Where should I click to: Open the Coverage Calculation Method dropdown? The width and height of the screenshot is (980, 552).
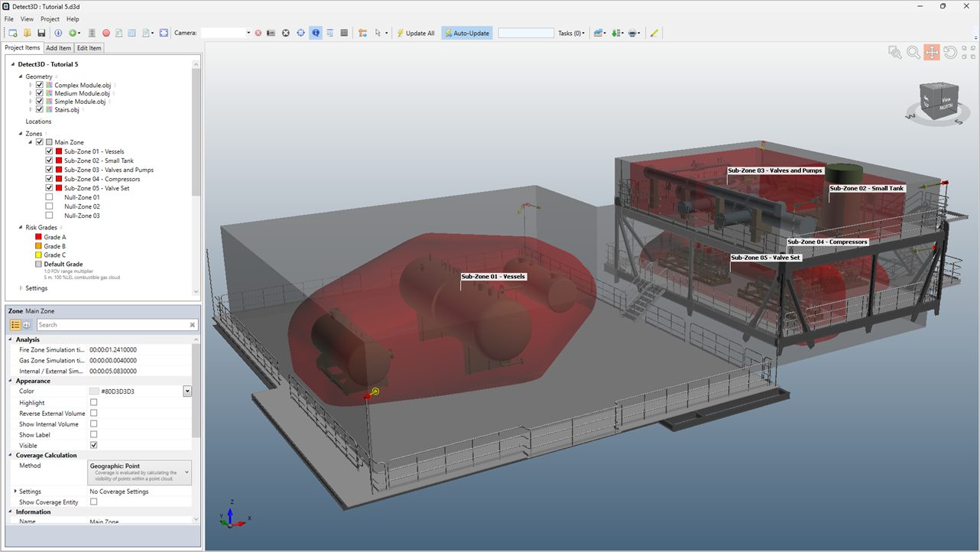click(x=187, y=472)
